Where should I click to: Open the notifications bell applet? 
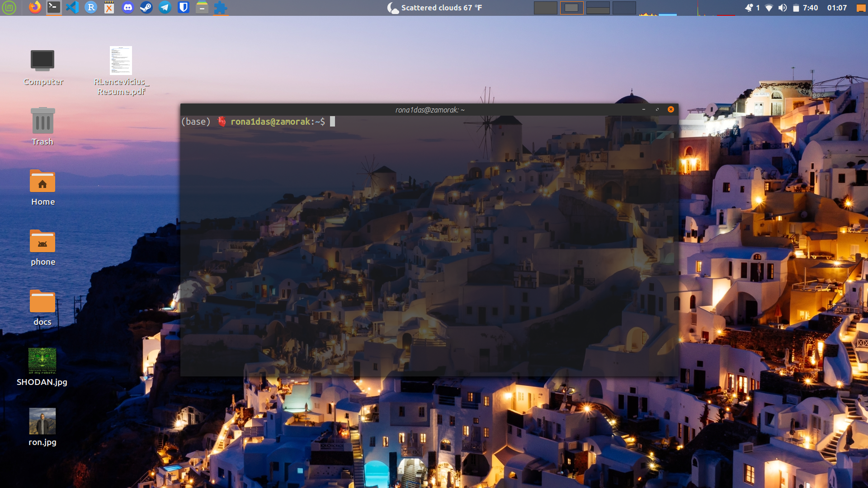(749, 8)
